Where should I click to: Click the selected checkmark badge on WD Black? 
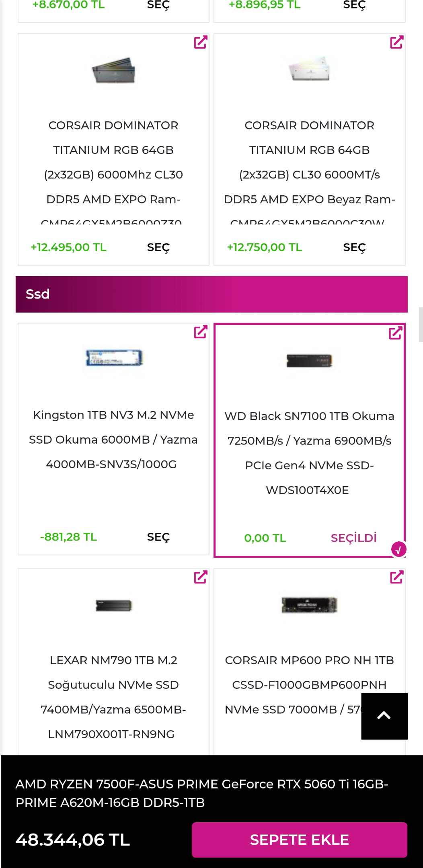tap(398, 549)
